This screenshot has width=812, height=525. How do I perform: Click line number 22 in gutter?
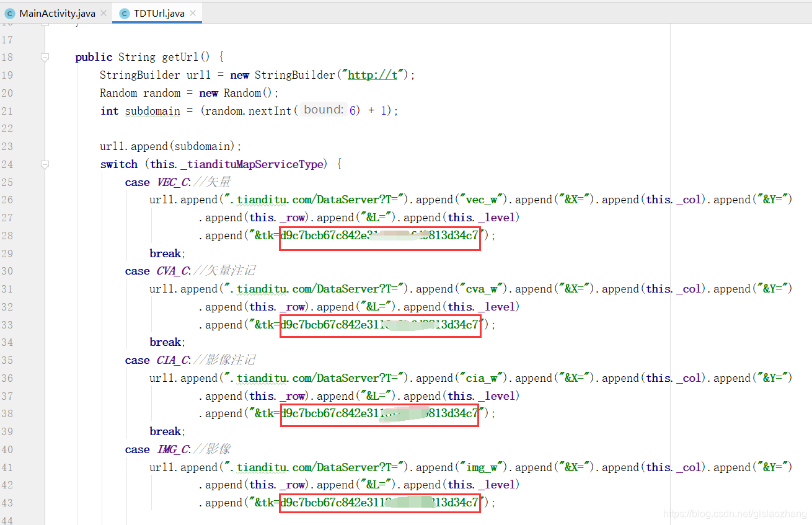coord(7,129)
